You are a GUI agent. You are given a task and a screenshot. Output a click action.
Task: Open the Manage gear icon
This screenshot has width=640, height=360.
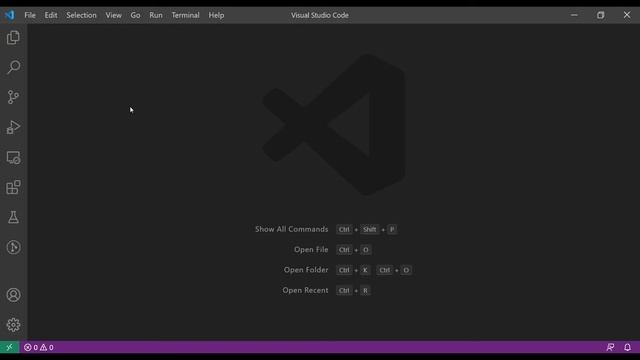(13, 325)
